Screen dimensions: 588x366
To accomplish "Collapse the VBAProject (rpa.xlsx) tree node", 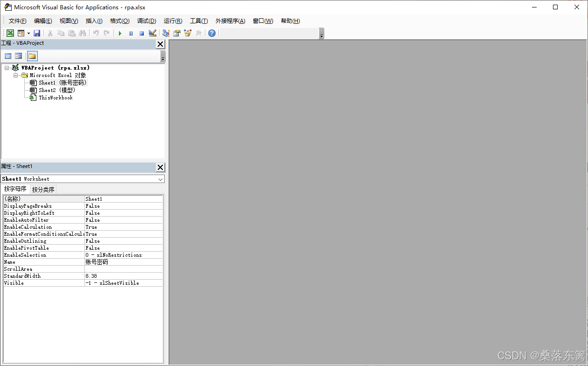I will click(x=7, y=68).
